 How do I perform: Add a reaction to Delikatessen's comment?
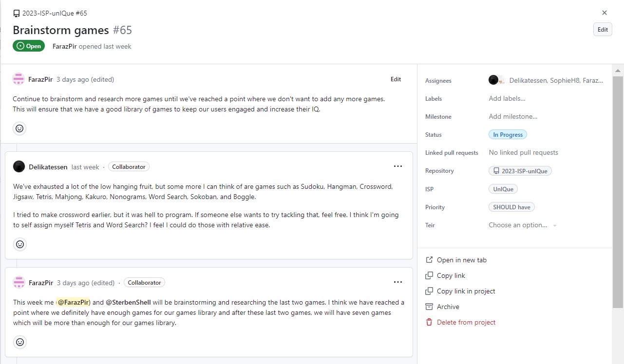(x=20, y=244)
